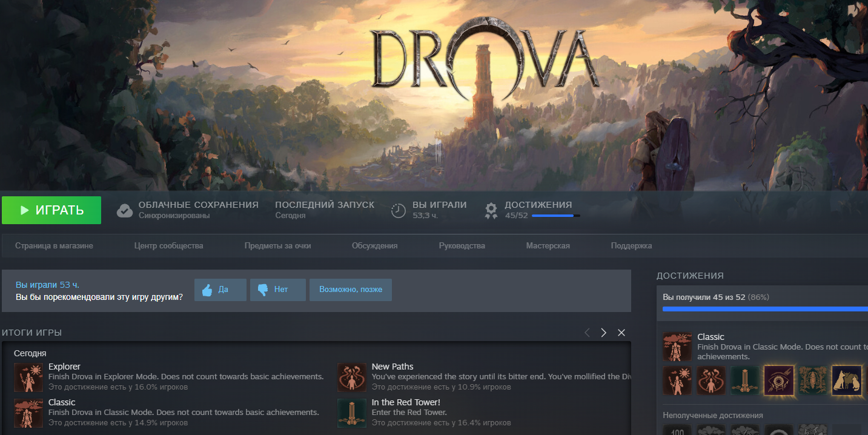Click the sidebar achievements blue progress bar

click(765, 309)
